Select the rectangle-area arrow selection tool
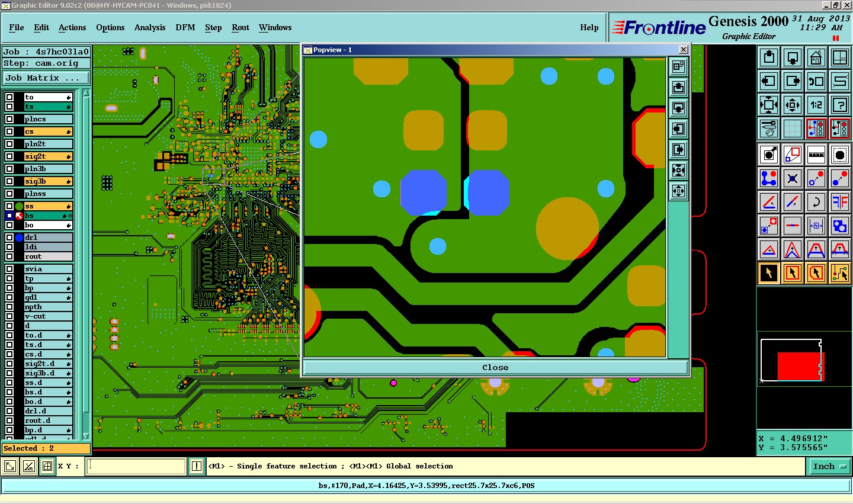Screen dimensions: 853x504 (x=793, y=273)
